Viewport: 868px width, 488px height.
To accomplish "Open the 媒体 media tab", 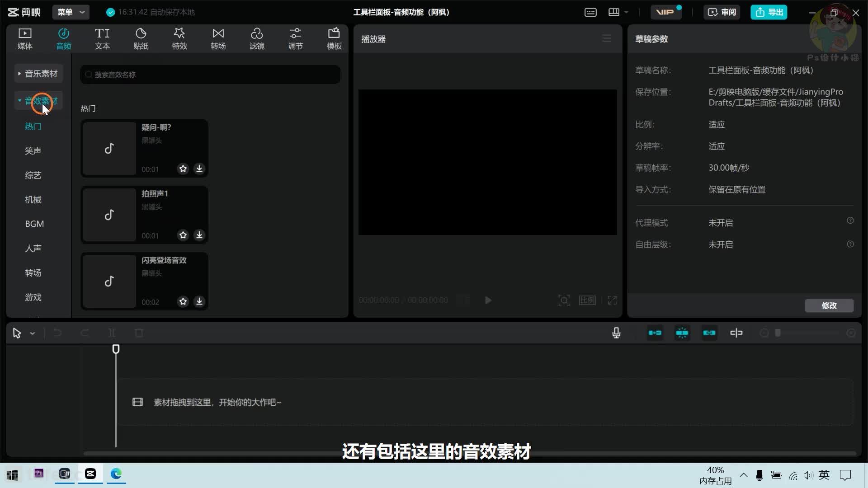I will point(25,38).
